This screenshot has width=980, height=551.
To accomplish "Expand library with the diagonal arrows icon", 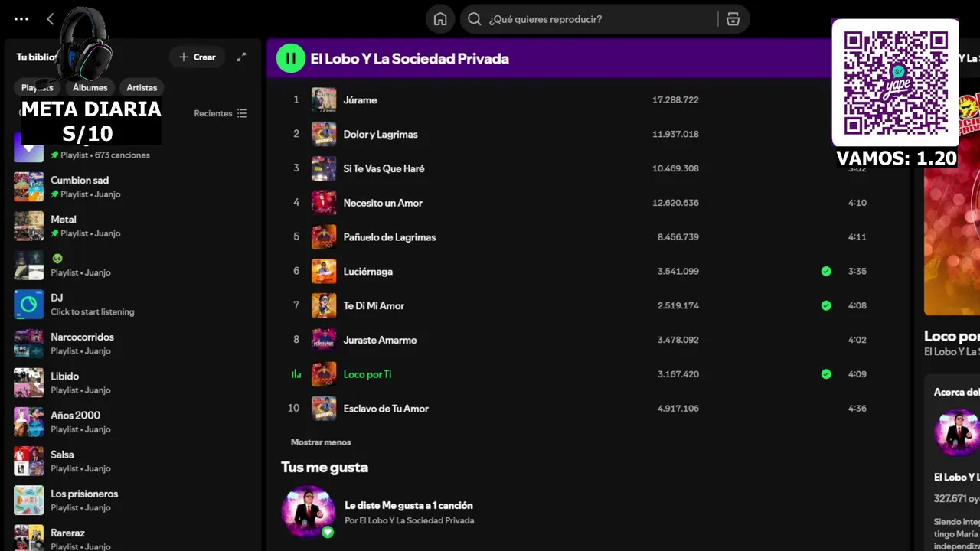I will 241,57.
